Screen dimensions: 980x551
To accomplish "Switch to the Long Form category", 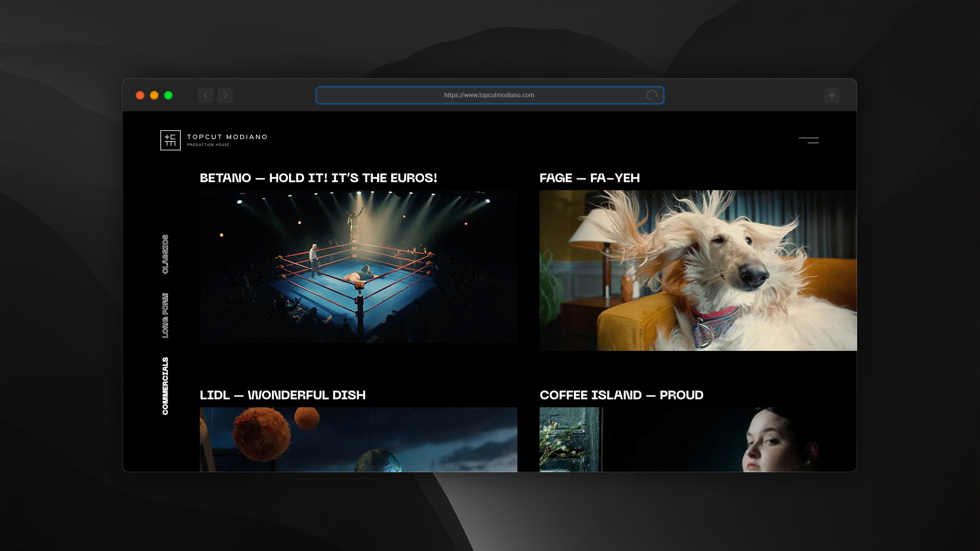I will 165,316.
